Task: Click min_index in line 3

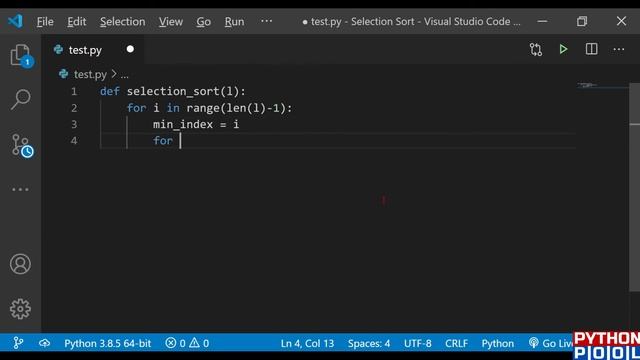Action: pyautogui.click(x=183, y=124)
